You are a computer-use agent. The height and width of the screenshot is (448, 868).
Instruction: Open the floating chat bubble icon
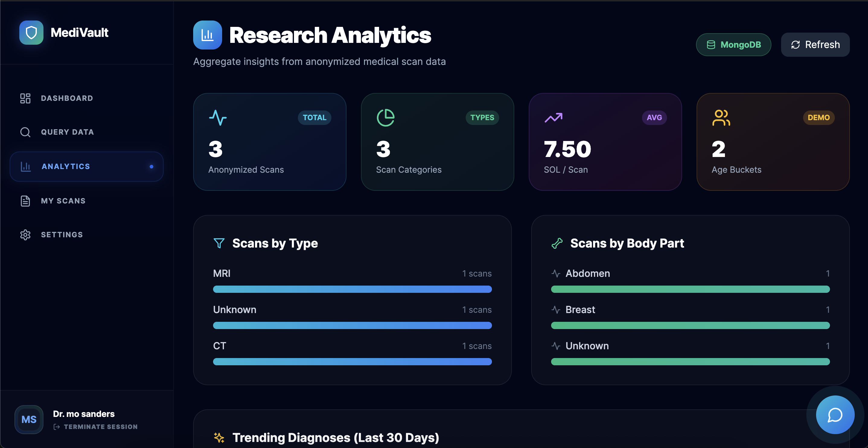[x=834, y=414]
